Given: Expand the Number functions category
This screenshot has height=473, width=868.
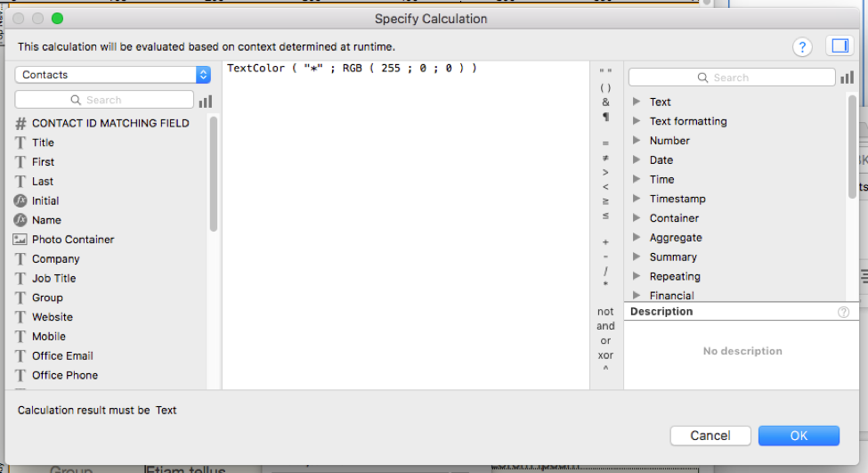Looking at the screenshot, I should [x=637, y=140].
